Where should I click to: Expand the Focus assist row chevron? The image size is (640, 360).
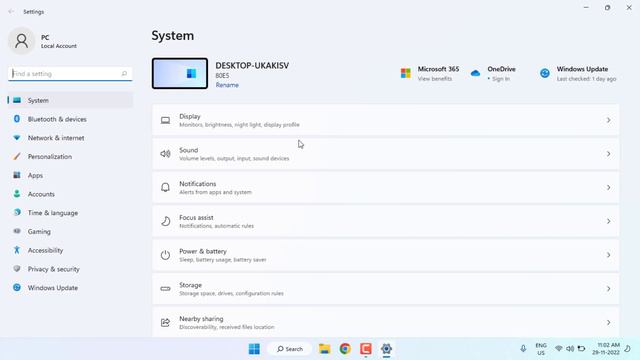point(608,221)
